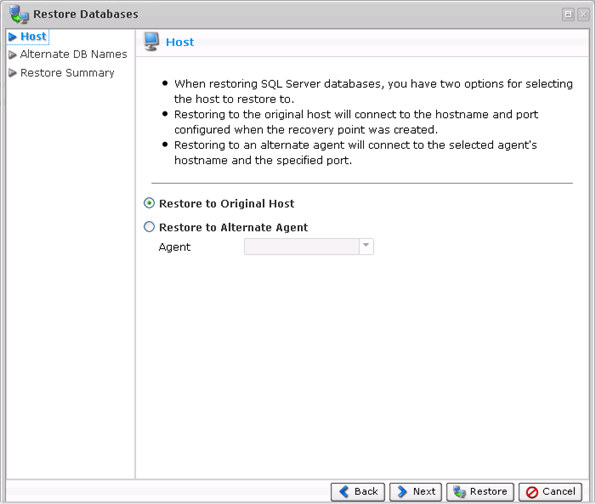
Task: Expand the Restore Summary triangle
Action: [13, 73]
